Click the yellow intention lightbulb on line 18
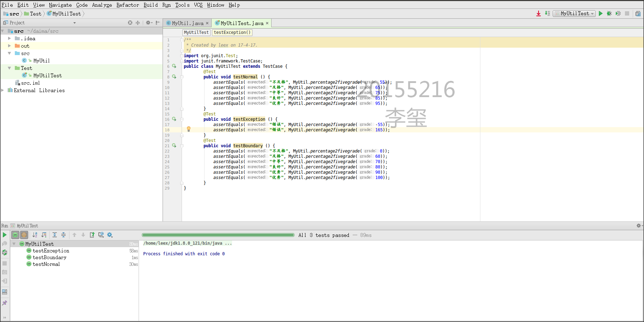The image size is (644, 322). coord(189,129)
